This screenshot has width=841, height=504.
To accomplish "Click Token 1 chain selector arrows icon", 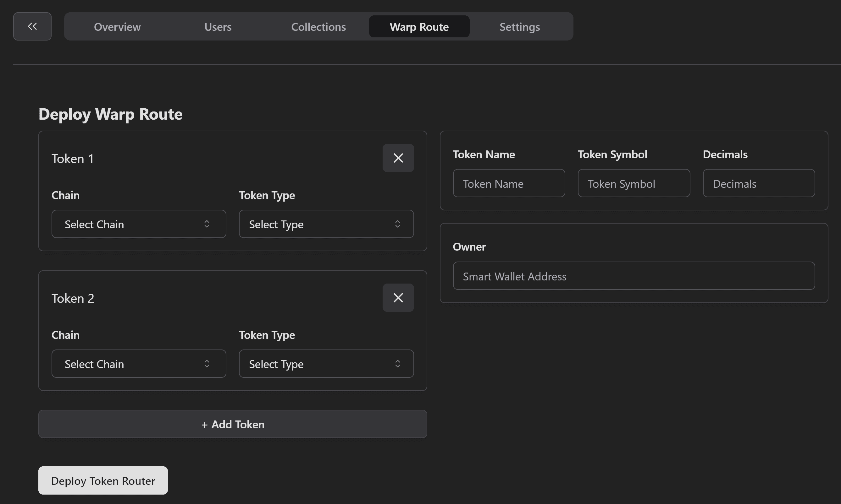I will [207, 224].
